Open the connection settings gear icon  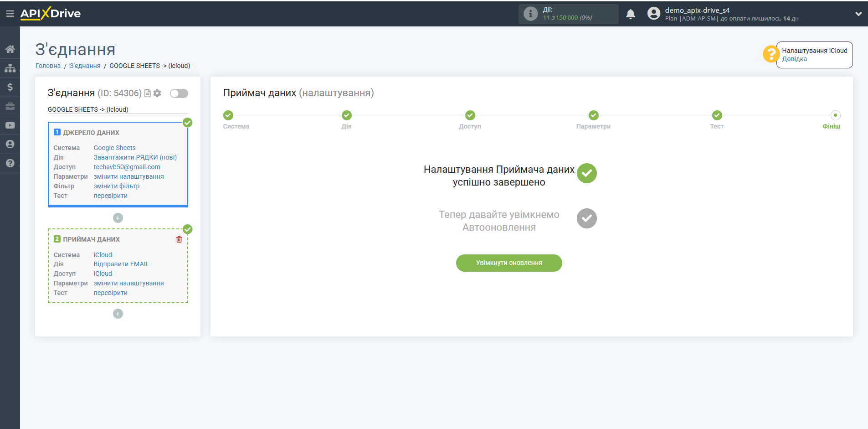(x=157, y=93)
